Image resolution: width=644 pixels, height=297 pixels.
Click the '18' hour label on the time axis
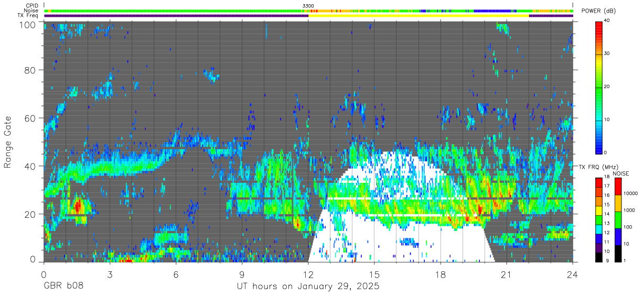tap(441, 274)
